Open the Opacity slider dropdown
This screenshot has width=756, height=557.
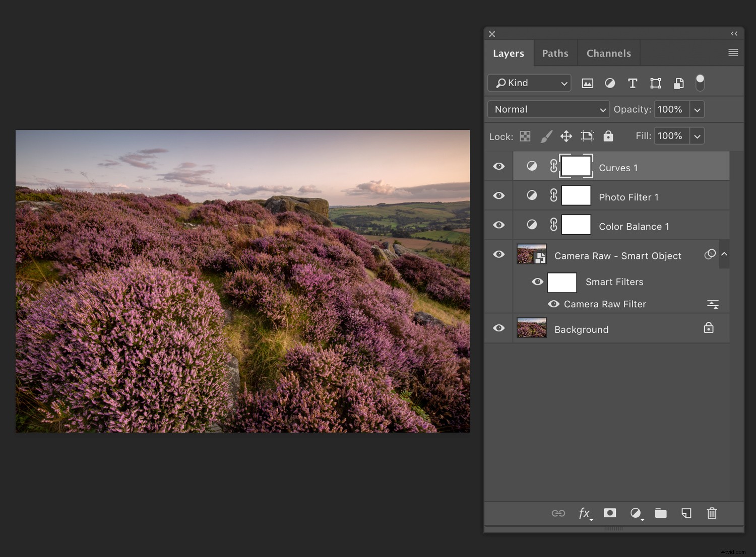click(x=697, y=109)
